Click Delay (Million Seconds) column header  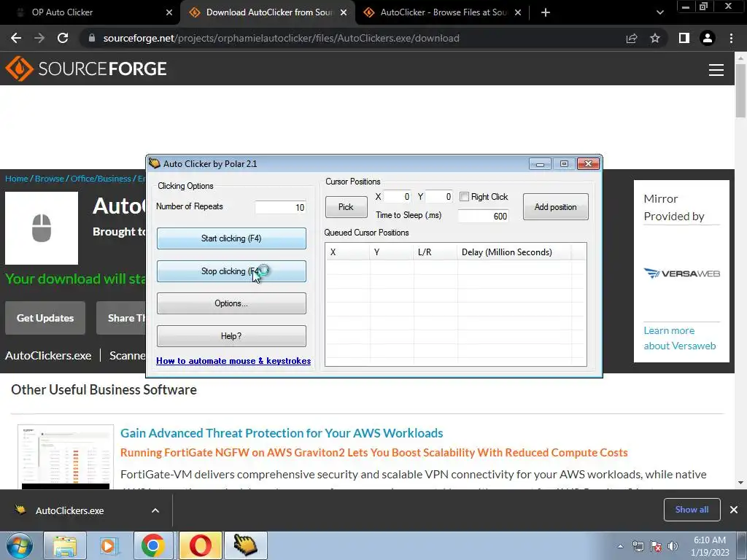pyautogui.click(x=514, y=252)
